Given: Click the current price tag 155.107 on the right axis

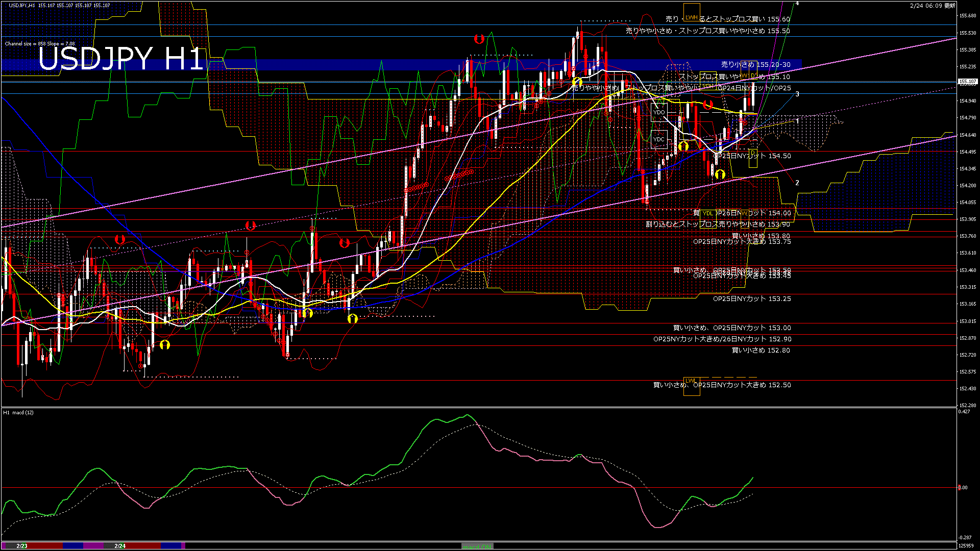Looking at the screenshot, I should point(967,81).
